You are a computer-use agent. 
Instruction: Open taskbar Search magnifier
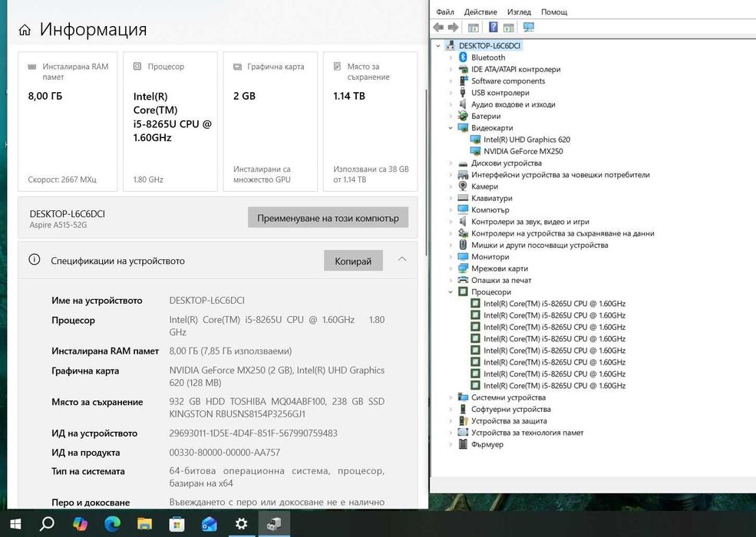(x=47, y=523)
